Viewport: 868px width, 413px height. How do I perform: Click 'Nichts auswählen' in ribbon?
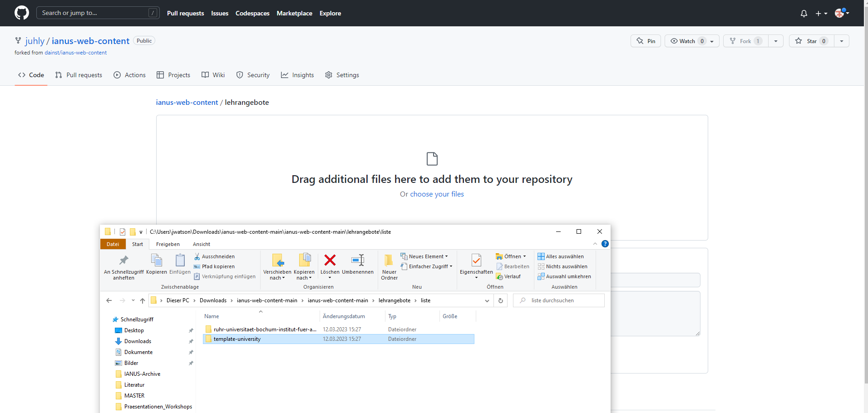point(562,266)
